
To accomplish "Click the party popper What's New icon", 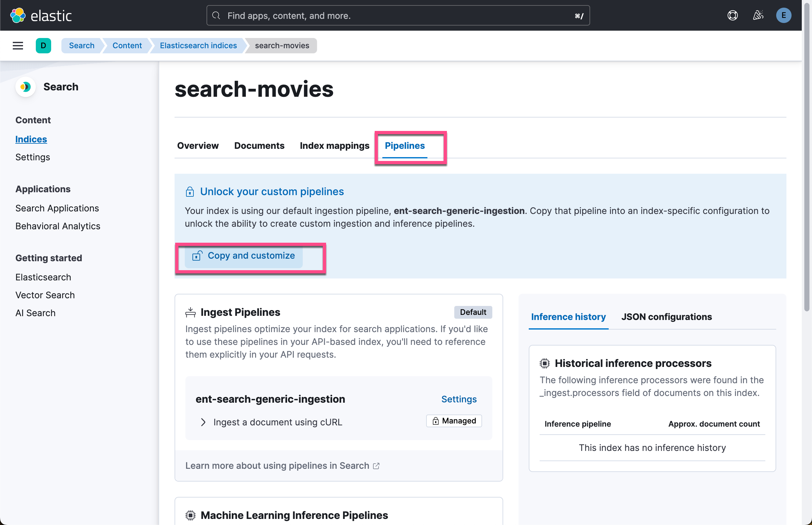I will tap(758, 15).
